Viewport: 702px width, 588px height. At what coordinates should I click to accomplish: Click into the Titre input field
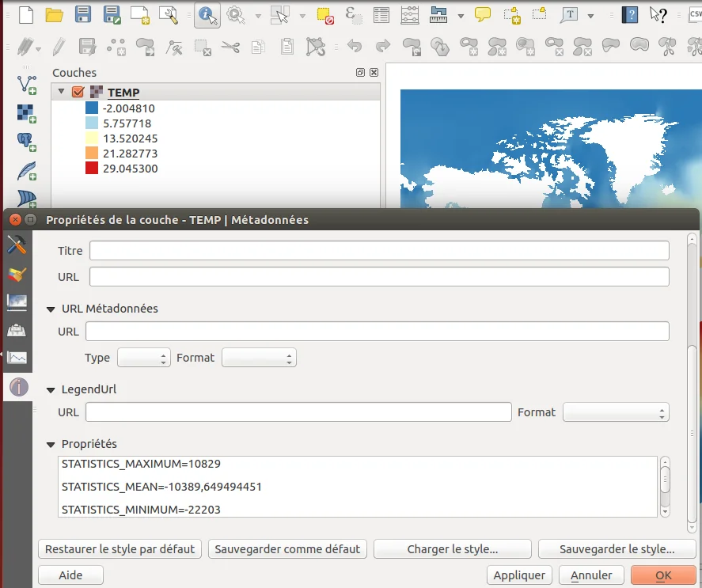coord(378,251)
